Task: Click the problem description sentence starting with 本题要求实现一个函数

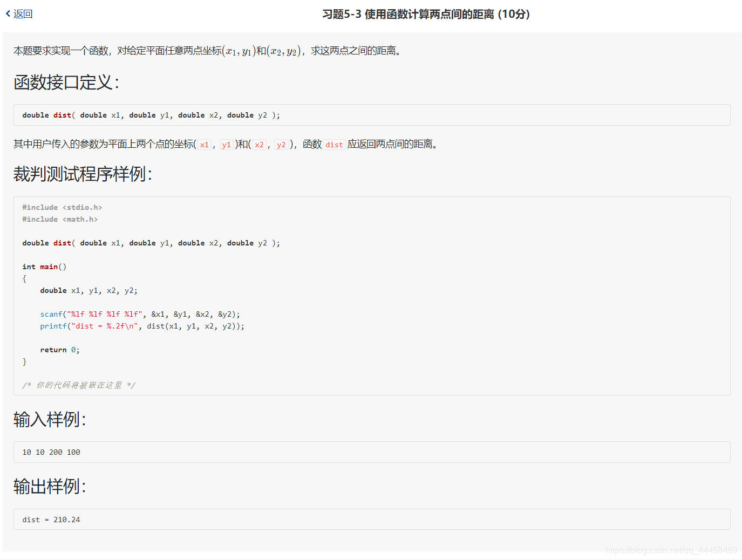Action: [209, 51]
